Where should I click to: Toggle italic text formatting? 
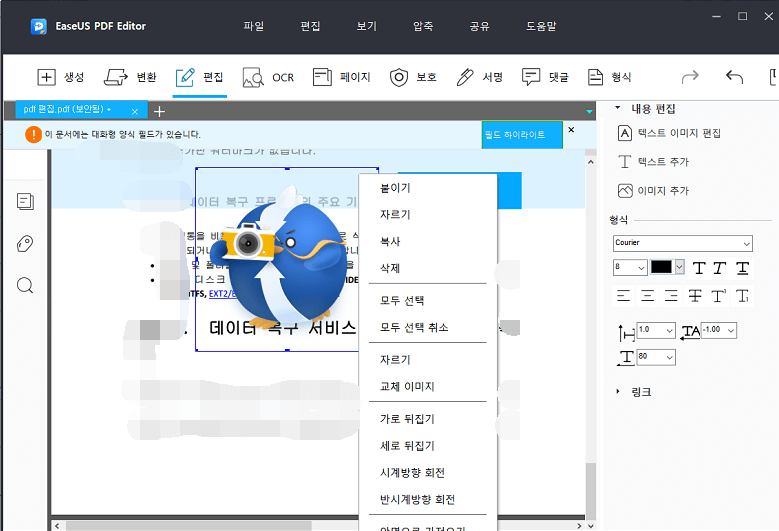point(720,268)
